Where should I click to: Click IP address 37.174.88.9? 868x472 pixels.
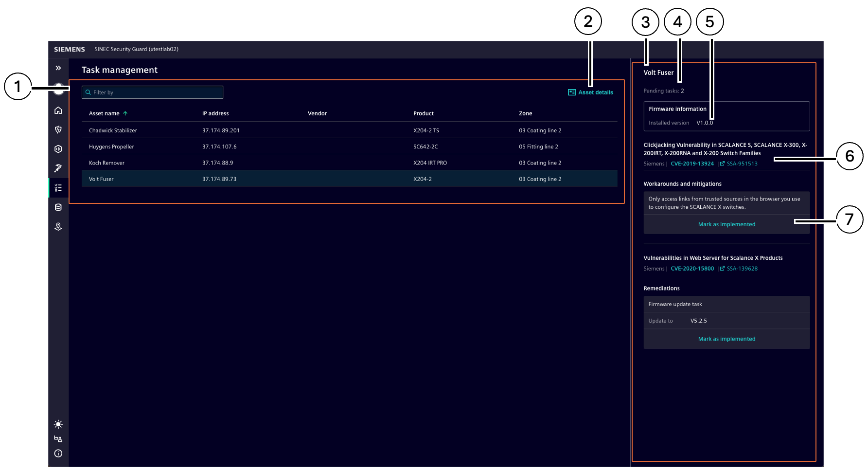coord(217,163)
